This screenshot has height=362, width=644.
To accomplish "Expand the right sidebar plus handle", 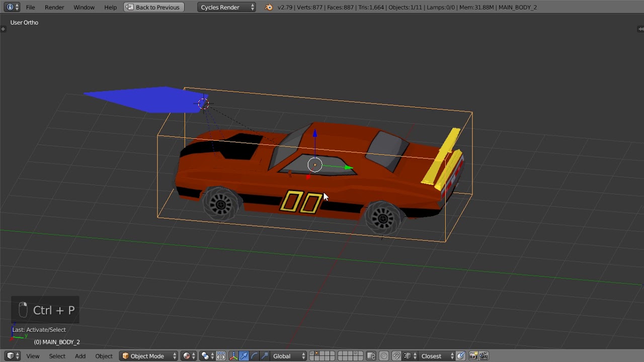I will point(640,29).
